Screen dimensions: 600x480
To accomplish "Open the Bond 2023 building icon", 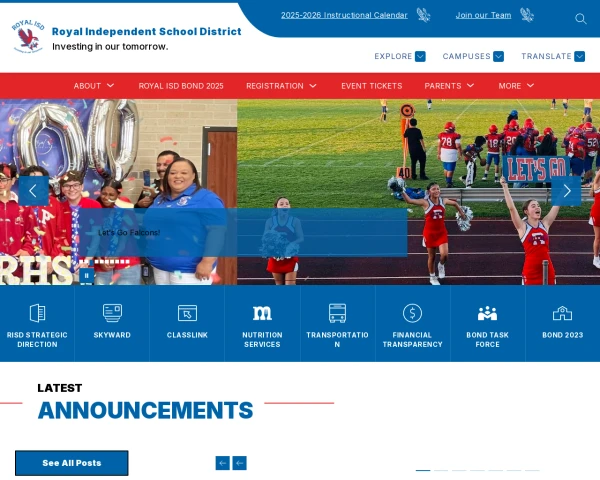I will [562, 313].
